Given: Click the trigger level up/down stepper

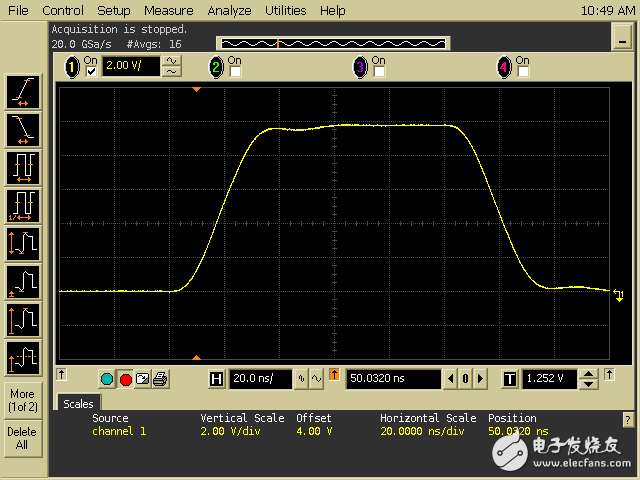Looking at the screenshot, I should [588, 379].
